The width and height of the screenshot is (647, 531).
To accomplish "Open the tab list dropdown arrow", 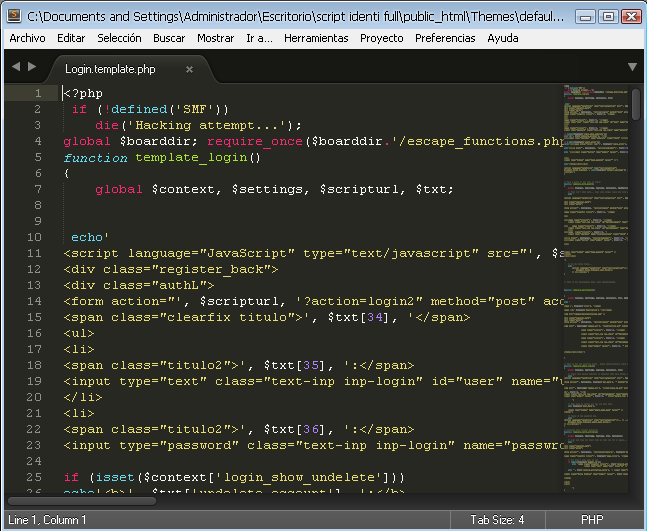I will [632, 67].
